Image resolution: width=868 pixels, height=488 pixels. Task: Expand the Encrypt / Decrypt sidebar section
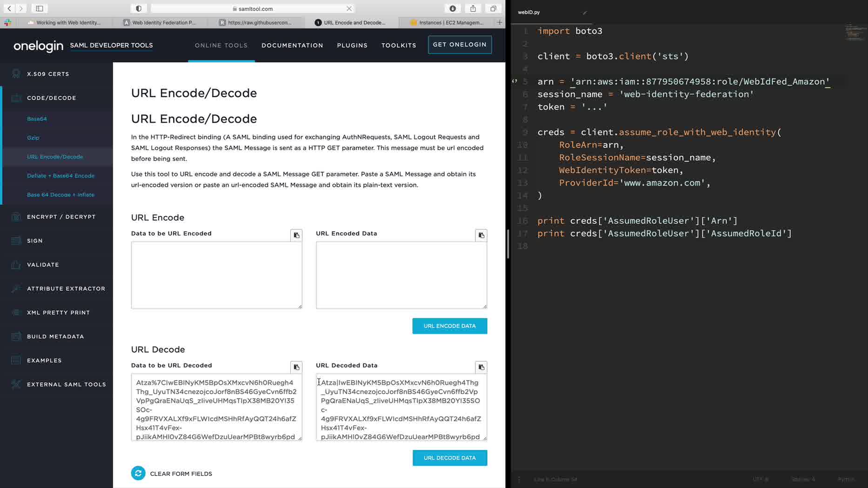(x=61, y=217)
